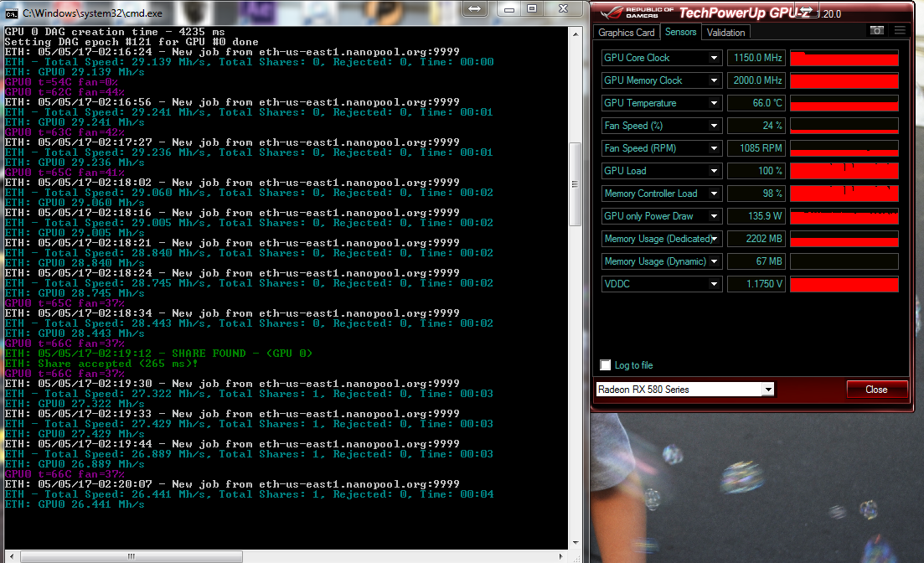924x563 pixels.
Task: Open the Fan Speed (RPM) sensor dropdown
Action: [x=714, y=148]
